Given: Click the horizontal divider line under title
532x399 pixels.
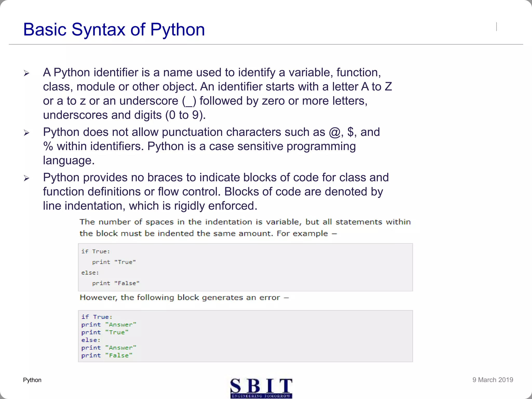Looking at the screenshot, I should (x=265, y=44).
